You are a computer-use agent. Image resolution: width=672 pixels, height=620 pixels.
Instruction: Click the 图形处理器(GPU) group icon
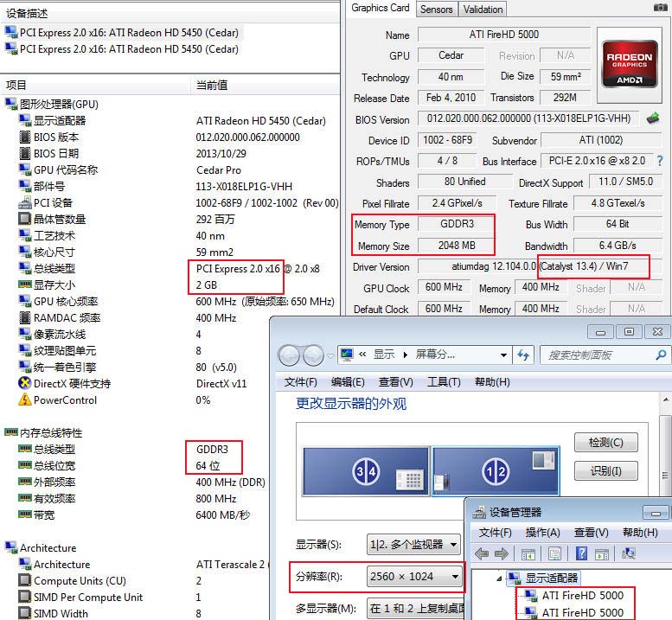tap(10, 104)
